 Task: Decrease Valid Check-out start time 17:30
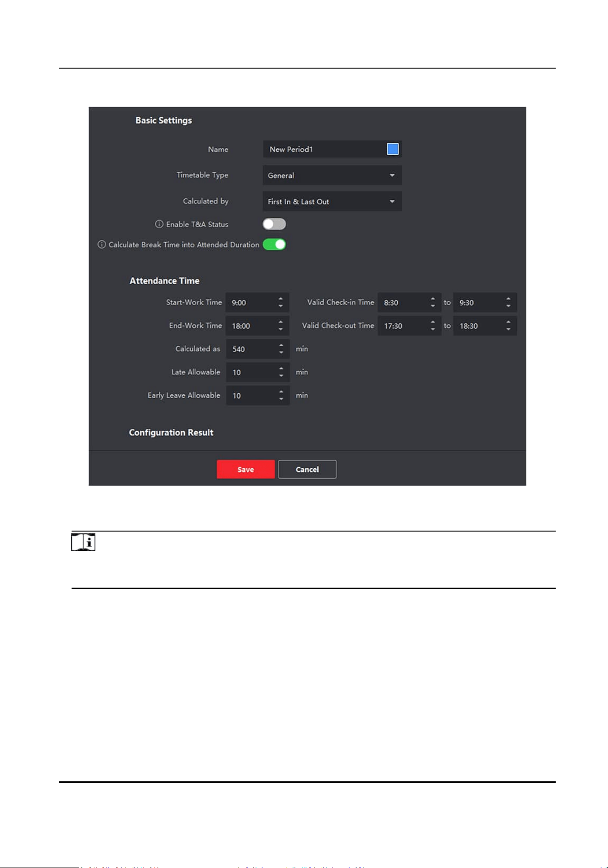point(432,329)
